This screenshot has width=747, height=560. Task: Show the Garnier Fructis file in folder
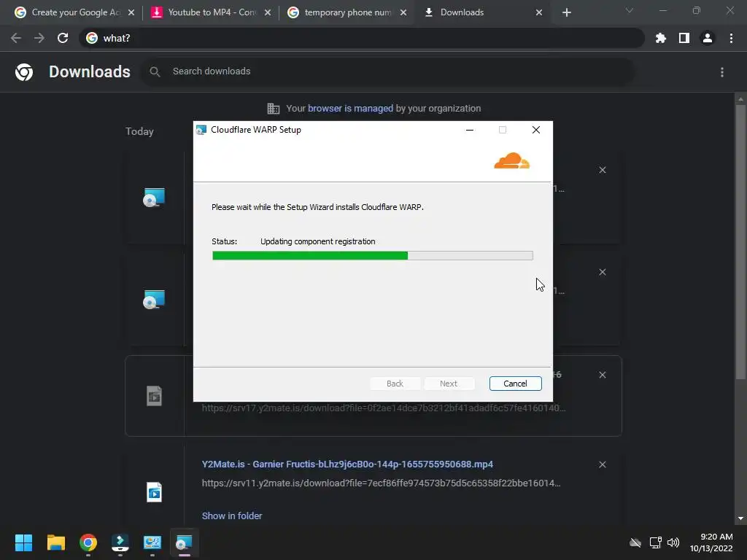pyautogui.click(x=232, y=516)
